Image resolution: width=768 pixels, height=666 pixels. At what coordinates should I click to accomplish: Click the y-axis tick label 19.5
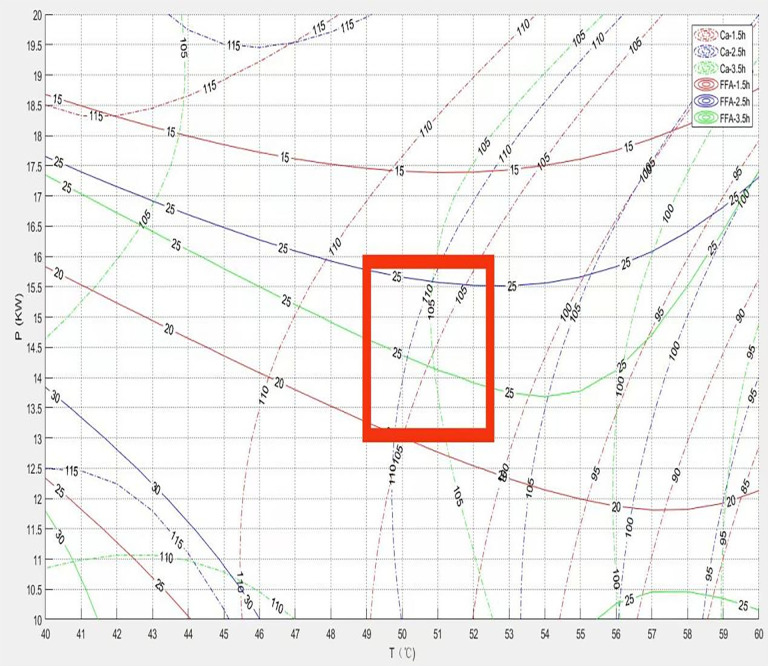pos(34,45)
